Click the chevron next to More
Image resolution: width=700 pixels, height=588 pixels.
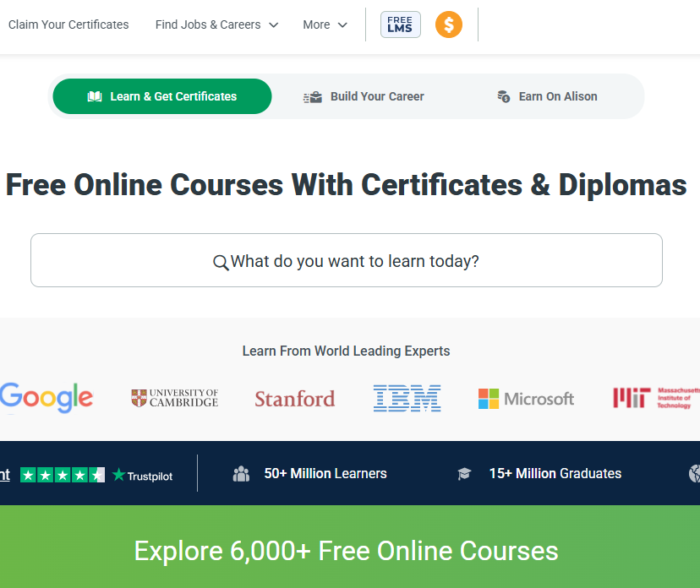(x=342, y=25)
